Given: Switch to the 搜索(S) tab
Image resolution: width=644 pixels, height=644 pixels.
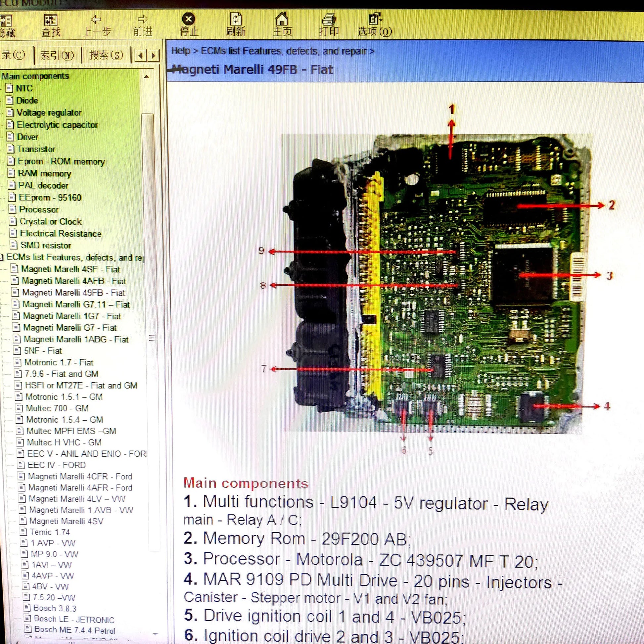Looking at the screenshot, I should 106,55.
